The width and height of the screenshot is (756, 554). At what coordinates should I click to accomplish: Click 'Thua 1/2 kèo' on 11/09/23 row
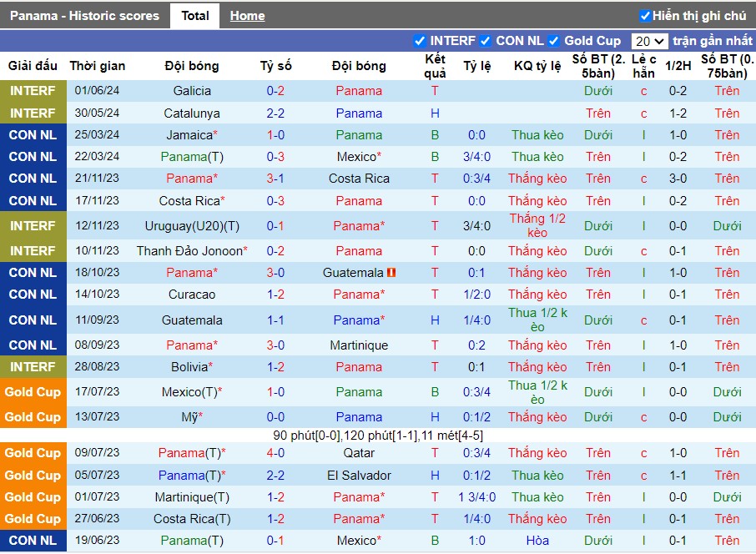click(x=537, y=320)
